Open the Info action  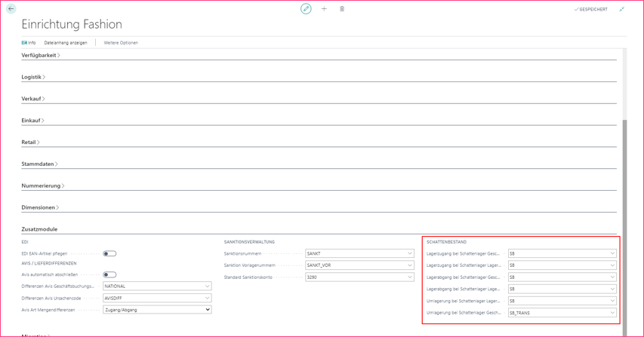click(x=29, y=43)
